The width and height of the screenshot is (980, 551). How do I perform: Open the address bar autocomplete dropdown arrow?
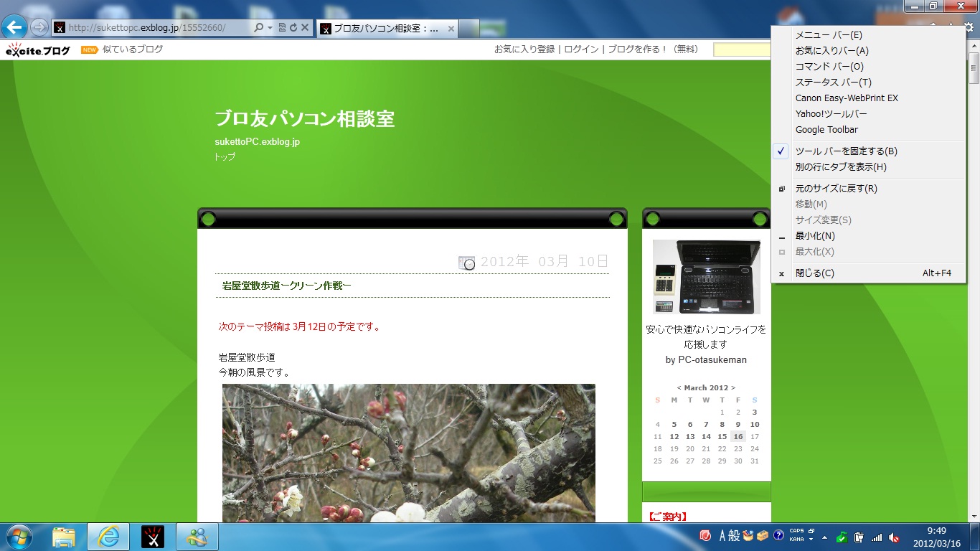click(270, 27)
